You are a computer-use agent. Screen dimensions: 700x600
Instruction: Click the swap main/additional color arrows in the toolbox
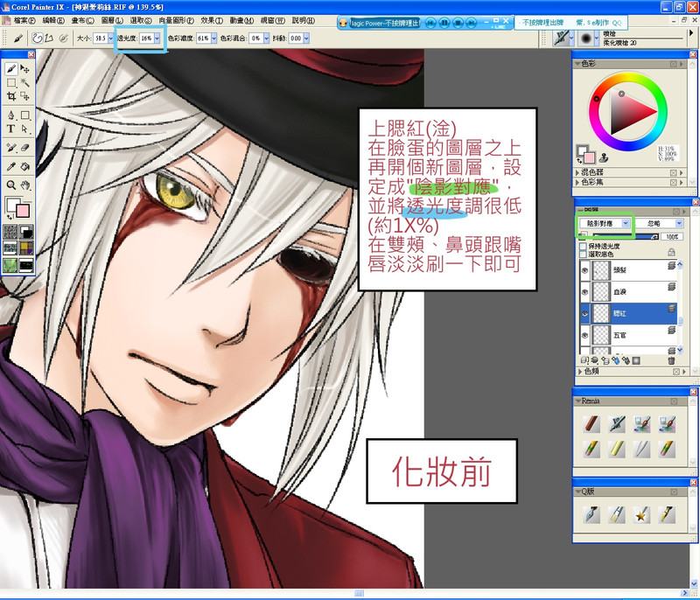click(9, 217)
